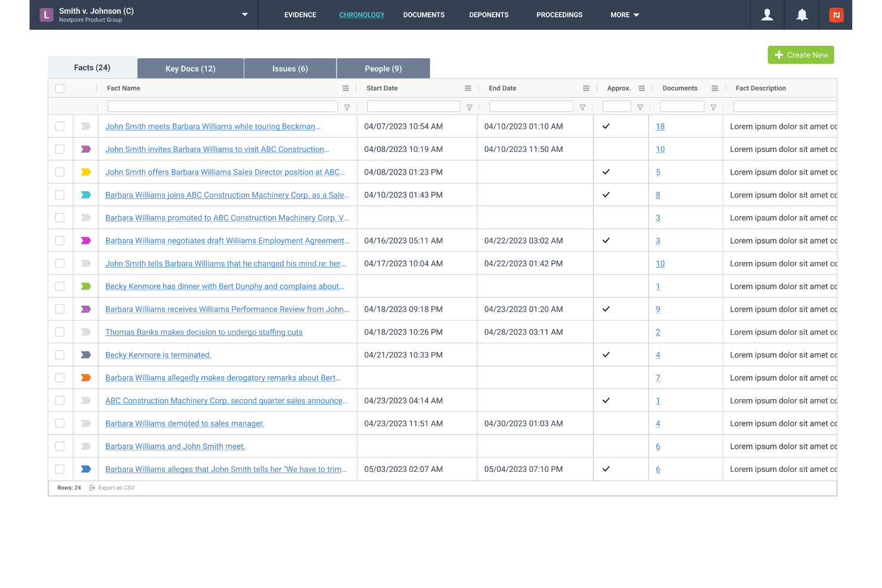Click the Documents filter funnel icon
Screen dimensions: 882x588
point(713,107)
